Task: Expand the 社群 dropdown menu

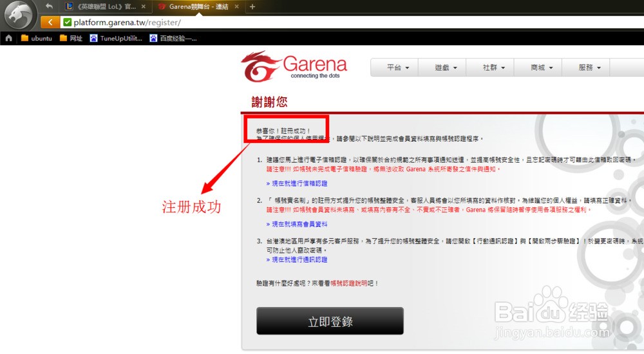Action: pos(490,68)
